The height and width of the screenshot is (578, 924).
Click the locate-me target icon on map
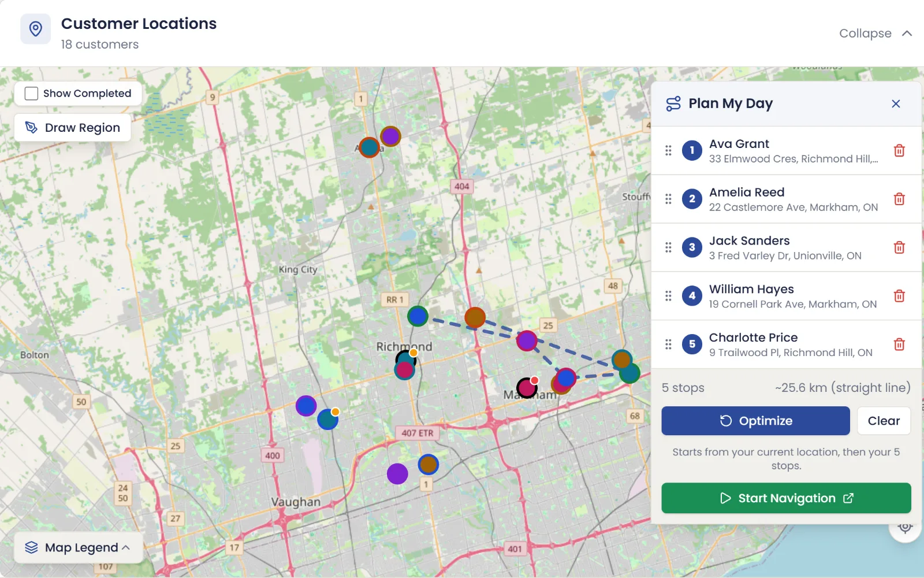[x=905, y=527]
